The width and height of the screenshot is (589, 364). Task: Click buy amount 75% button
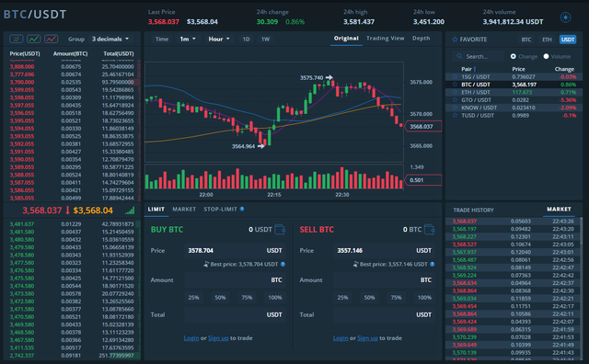point(247,297)
